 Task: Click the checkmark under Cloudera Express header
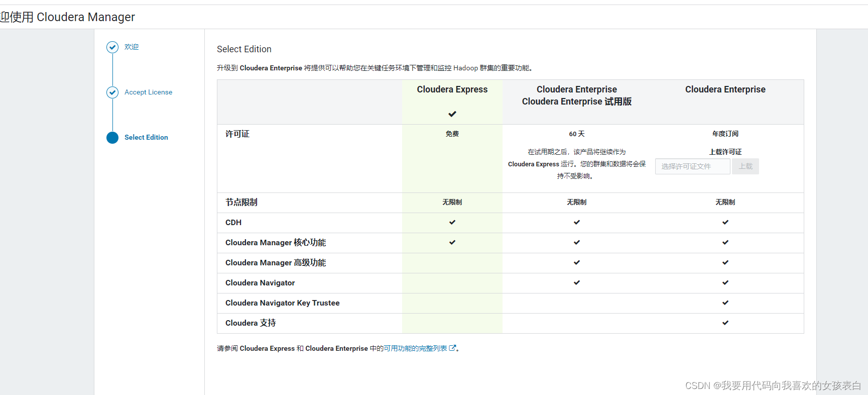[452, 114]
